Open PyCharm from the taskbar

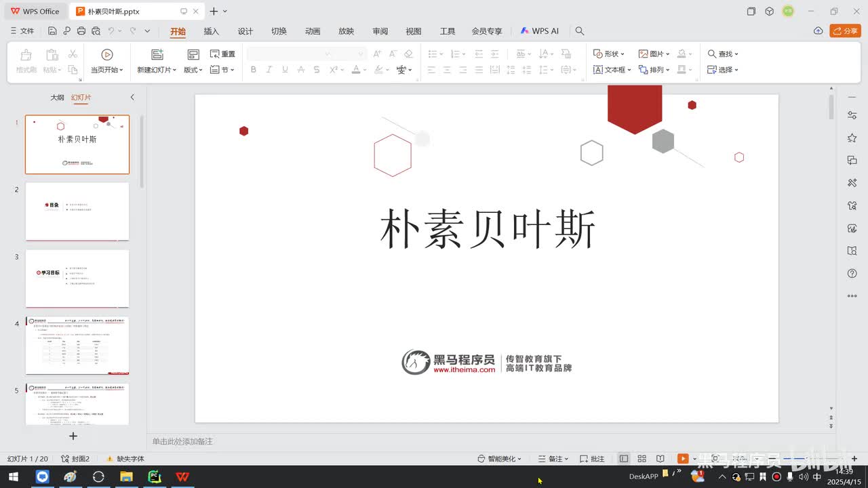click(154, 477)
